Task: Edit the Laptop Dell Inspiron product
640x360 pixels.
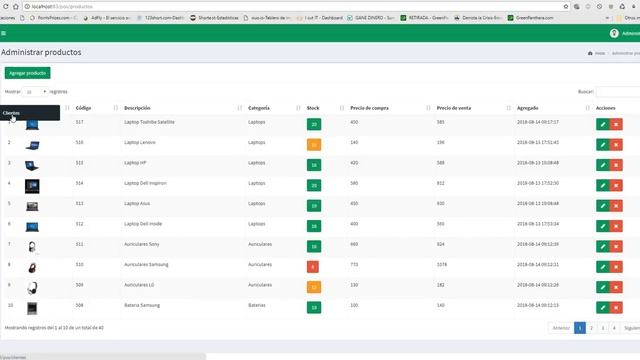Action: click(602, 185)
